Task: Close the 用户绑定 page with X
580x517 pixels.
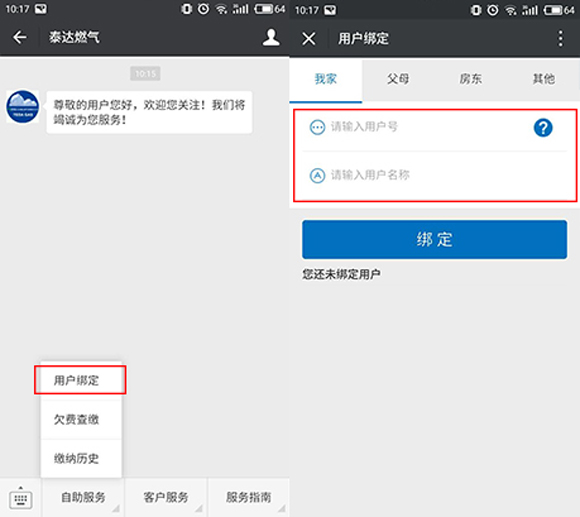Action: (308, 38)
